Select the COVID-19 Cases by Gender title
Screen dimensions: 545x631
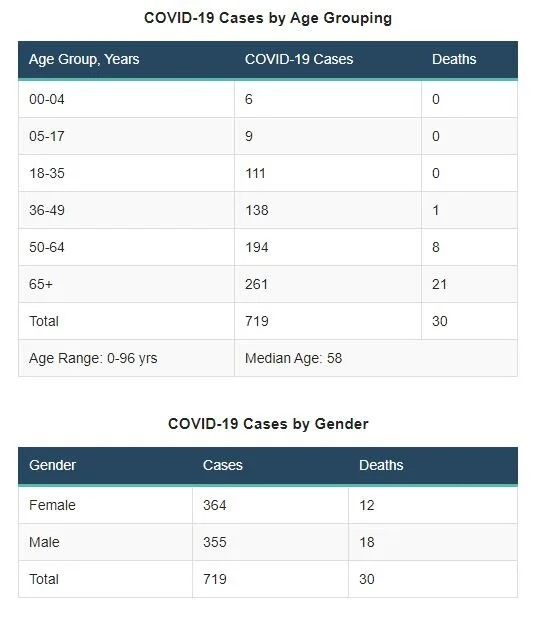(268, 424)
